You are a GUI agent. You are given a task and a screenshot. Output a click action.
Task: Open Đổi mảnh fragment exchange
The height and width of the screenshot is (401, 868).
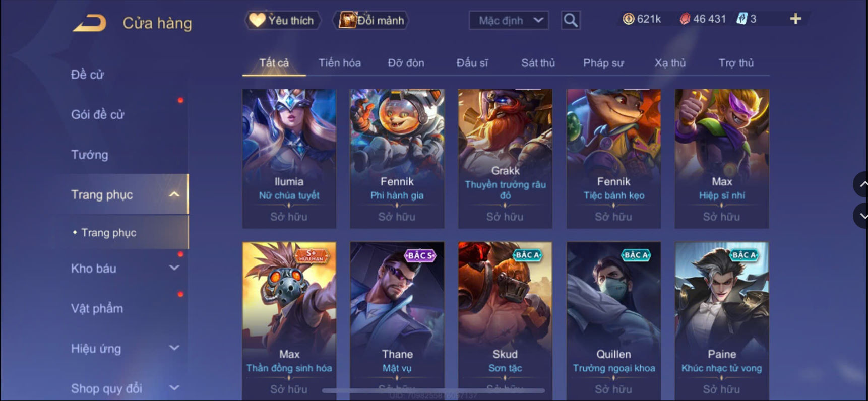click(x=371, y=20)
